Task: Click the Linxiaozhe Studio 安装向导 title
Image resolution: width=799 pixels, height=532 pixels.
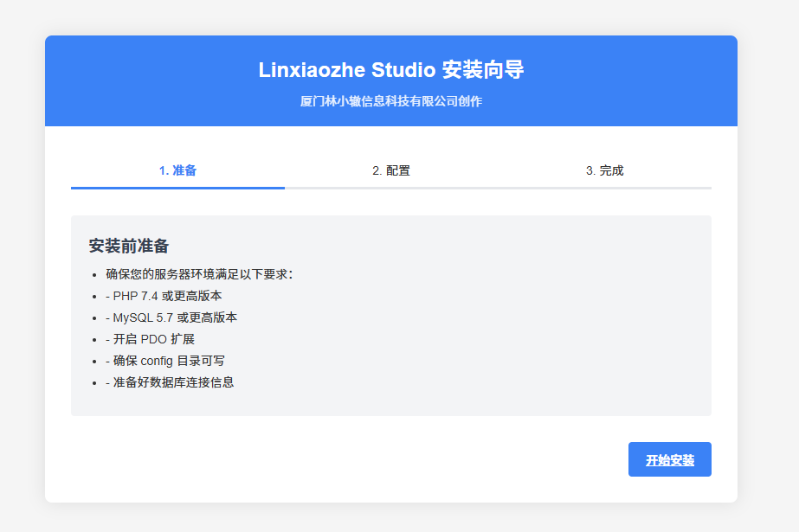Action: tap(391, 70)
